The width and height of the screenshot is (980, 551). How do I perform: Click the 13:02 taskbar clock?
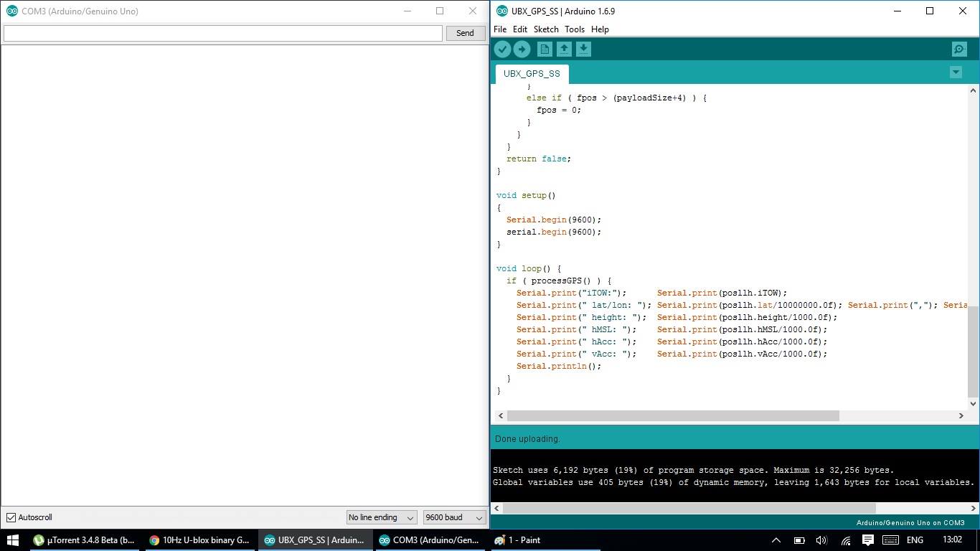click(952, 540)
